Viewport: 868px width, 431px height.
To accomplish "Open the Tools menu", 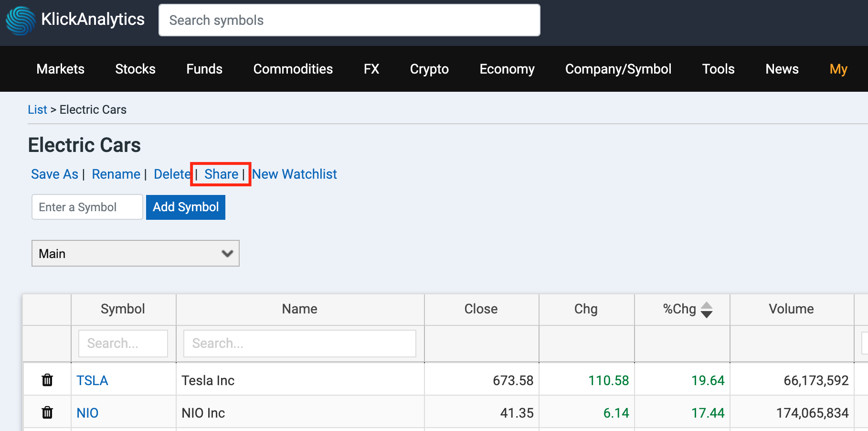I will [718, 69].
